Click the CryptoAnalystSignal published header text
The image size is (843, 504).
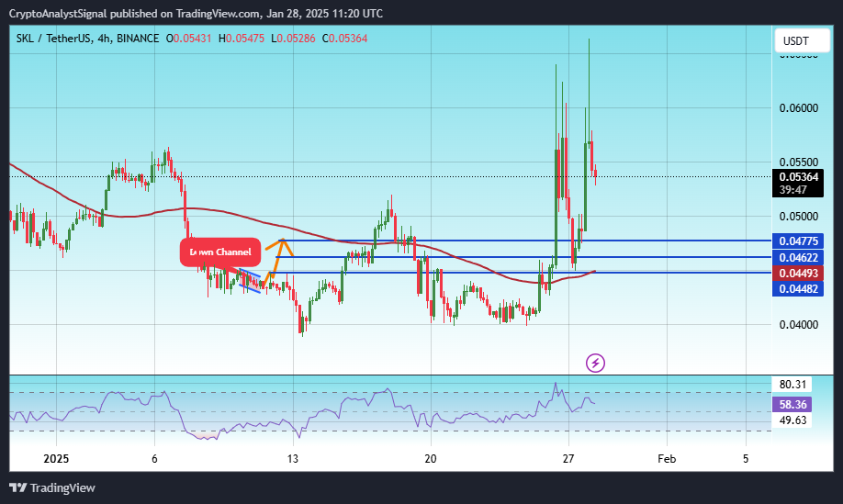pos(196,14)
